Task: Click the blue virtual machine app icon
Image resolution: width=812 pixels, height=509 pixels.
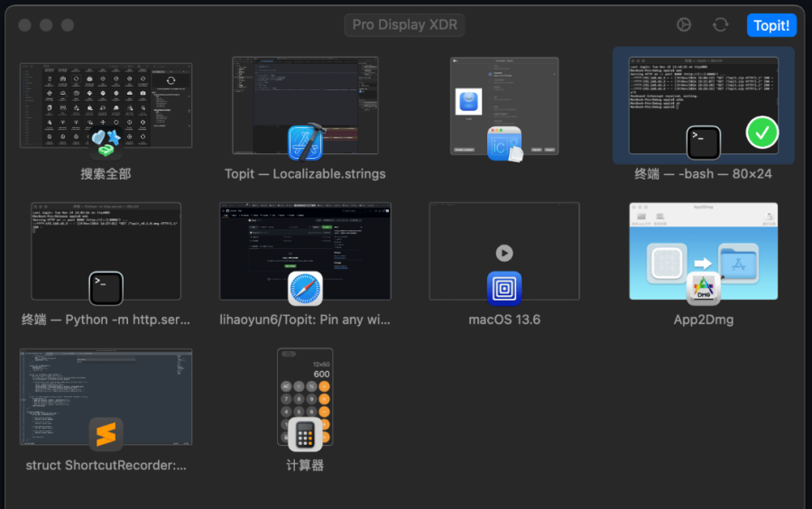Action: pyautogui.click(x=504, y=289)
